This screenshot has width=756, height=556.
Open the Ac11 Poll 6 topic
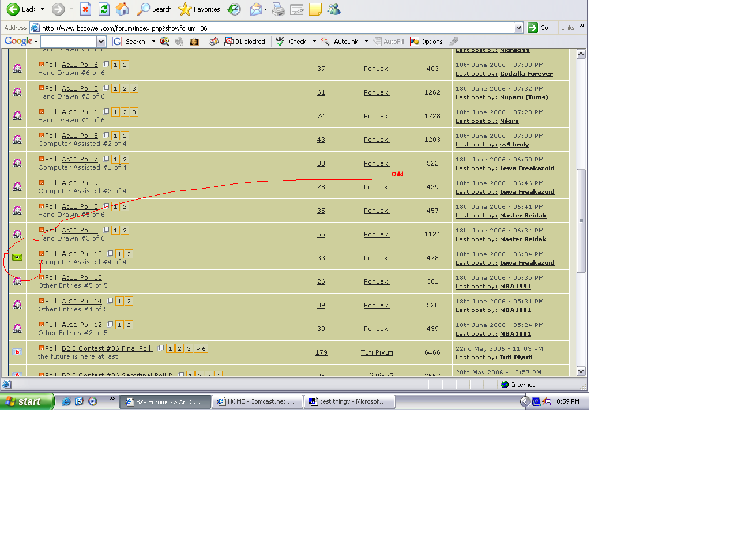pyautogui.click(x=80, y=65)
